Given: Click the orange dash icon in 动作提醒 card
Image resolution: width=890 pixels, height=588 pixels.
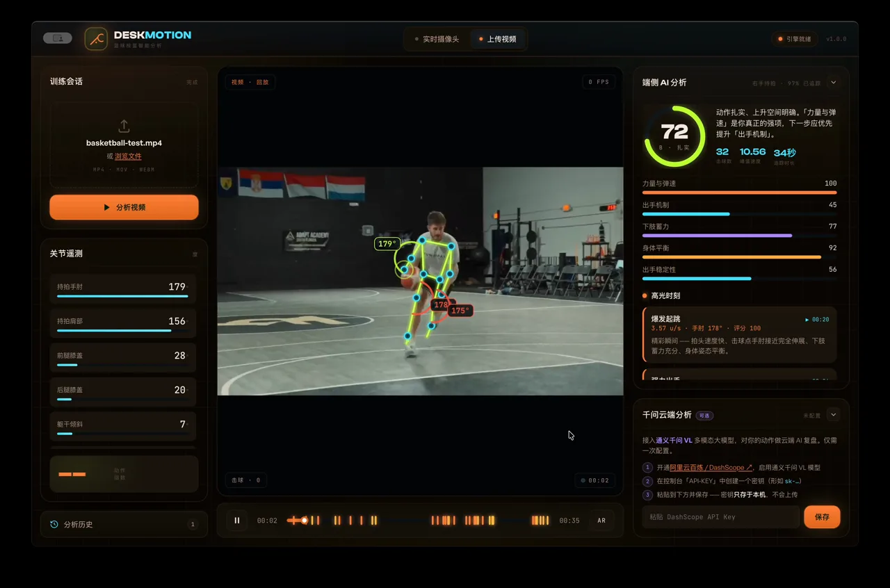Looking at the screenshot, I should [72, 474].
